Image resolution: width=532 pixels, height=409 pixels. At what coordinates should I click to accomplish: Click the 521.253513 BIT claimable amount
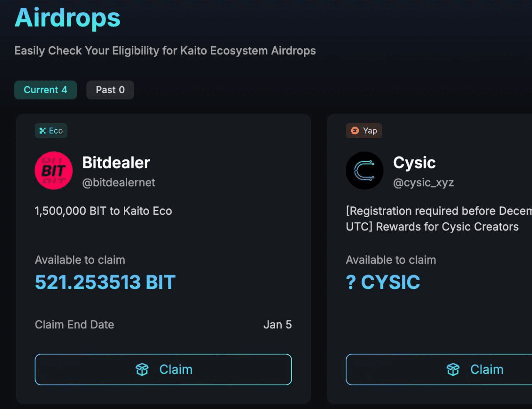(105, 282)
